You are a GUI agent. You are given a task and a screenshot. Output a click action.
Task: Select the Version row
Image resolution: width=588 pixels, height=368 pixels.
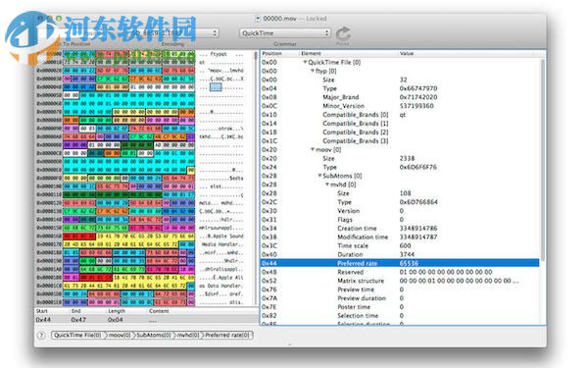pos(400,211)
